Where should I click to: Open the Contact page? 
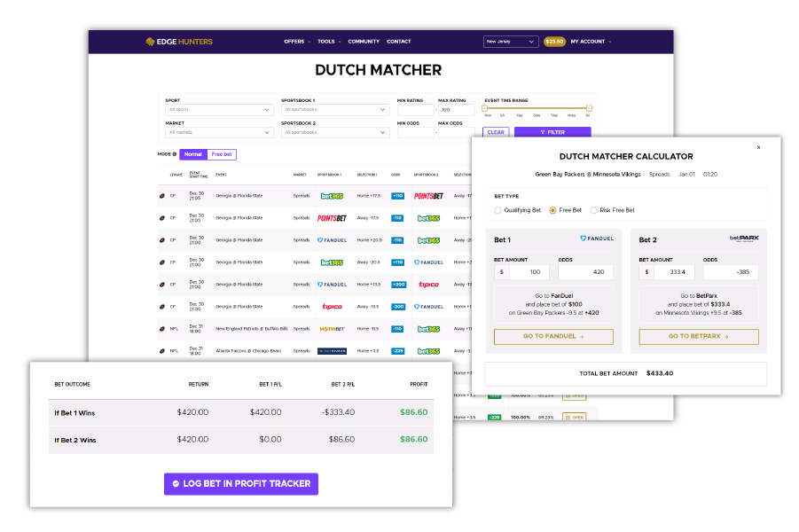coord(399,42)
